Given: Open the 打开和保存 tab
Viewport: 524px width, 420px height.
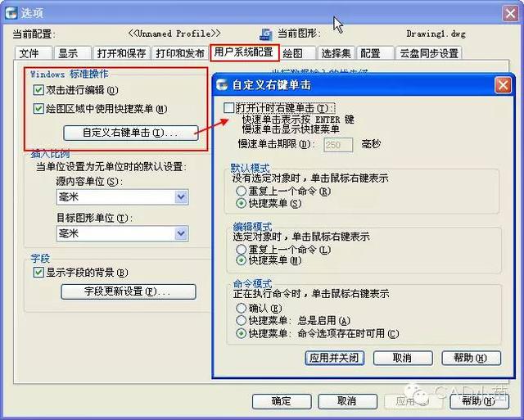Looking at the screenshot, I should coord(121,53).
